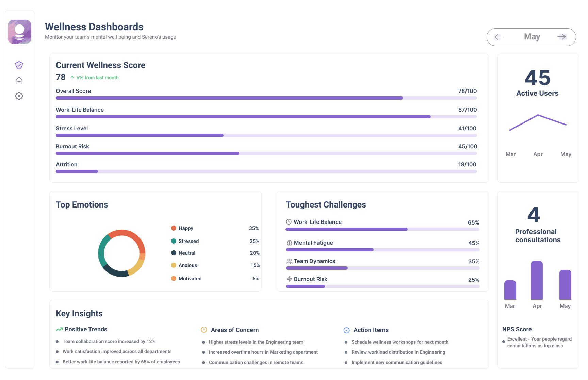
Task: Click the Mar consultations bar
Action: pos(510,290)
